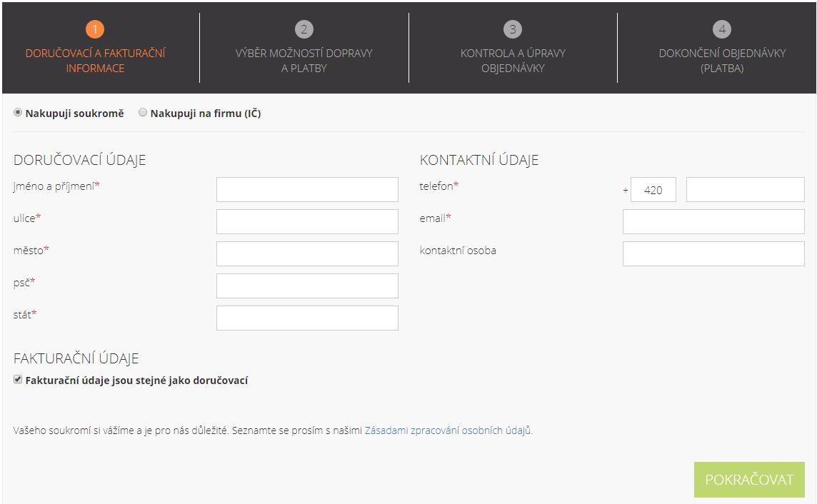Open 'Zásadami zpracování osobních údajů' link
This screenshot has height=504, width=817.
click(x=448, y=430)
